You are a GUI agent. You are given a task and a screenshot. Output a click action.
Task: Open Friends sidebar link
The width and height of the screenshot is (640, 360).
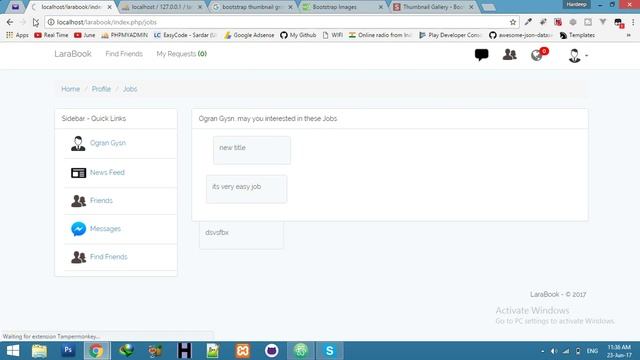pos(101,200)
